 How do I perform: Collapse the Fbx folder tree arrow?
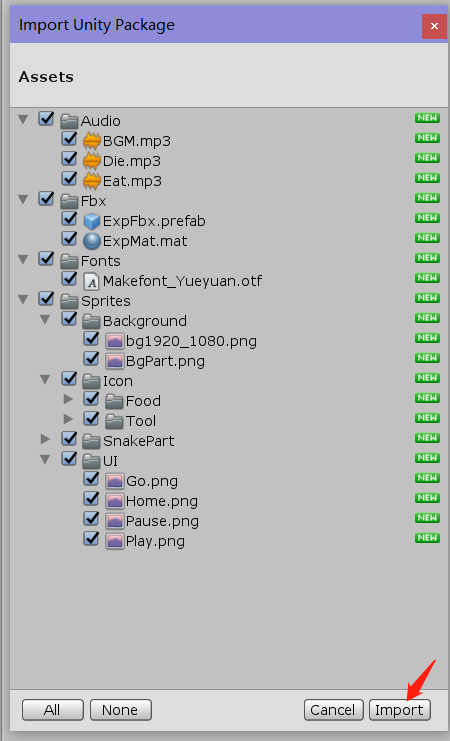(x=23, y=199)
